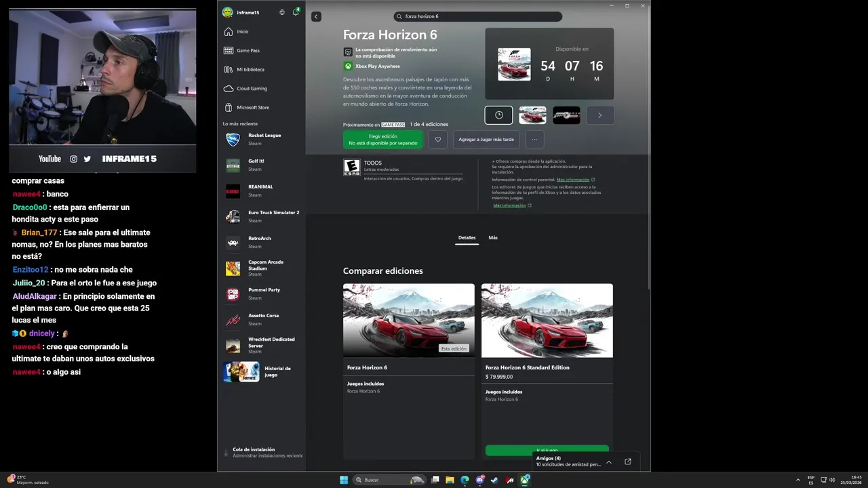Open Forza Horizon 6 edition card image

409,321
